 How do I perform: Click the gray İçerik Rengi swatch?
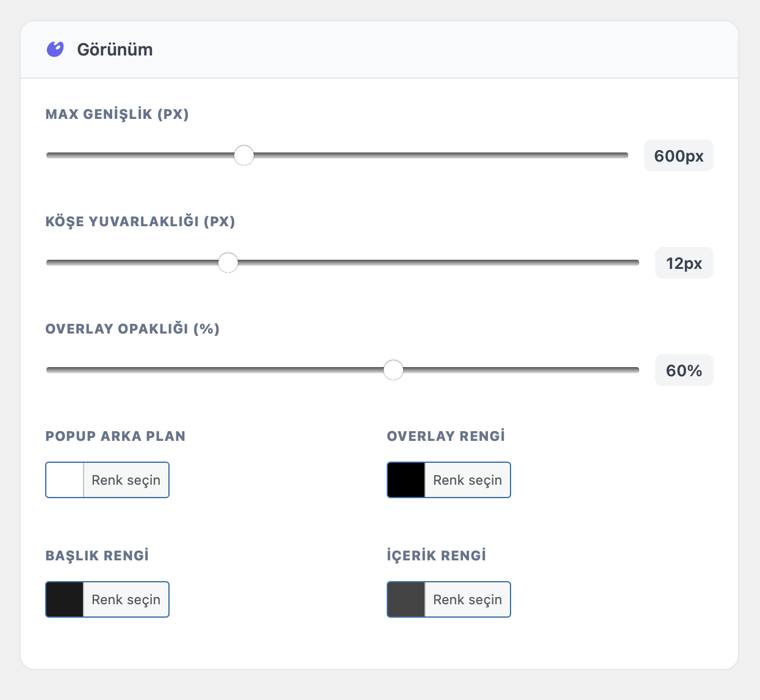[x=406, y=599]
